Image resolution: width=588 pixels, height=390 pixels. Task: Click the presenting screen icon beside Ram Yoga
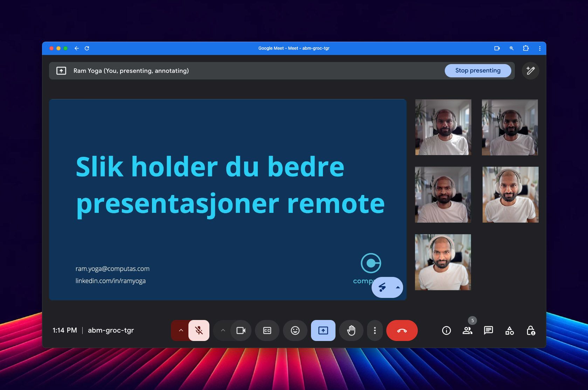pyautogui.click(x=61, y=71)
